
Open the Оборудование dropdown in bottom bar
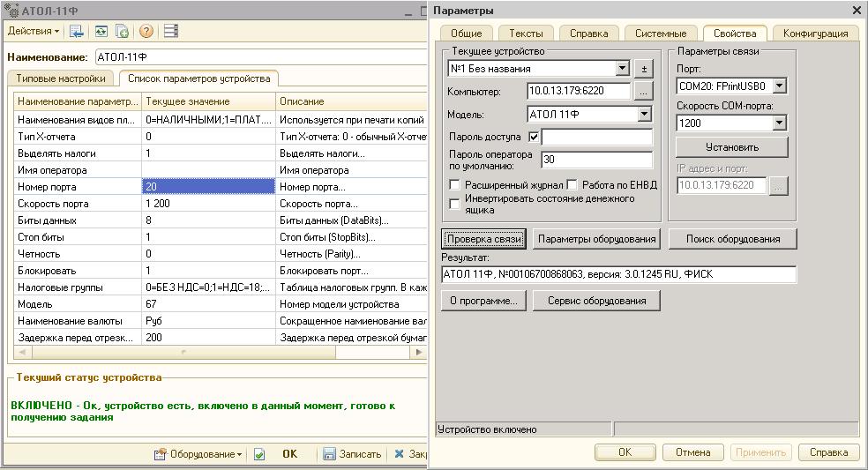point(198,454)
